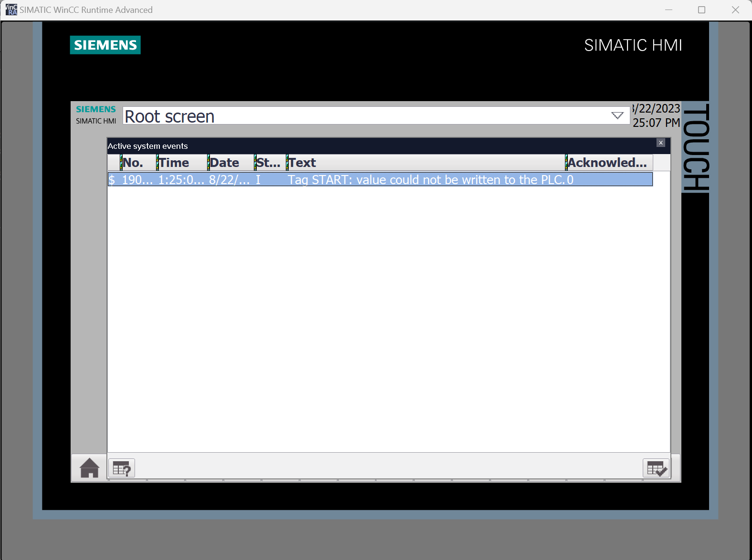Select the Tag START system event row
Screen dimensions: 752x560
pyautogui.click(x=380, y=179)
